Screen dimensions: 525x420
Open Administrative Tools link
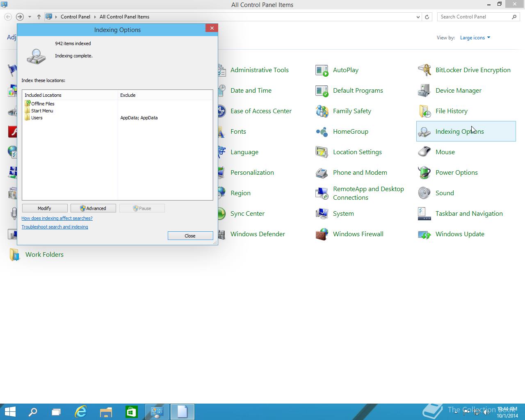260,70
